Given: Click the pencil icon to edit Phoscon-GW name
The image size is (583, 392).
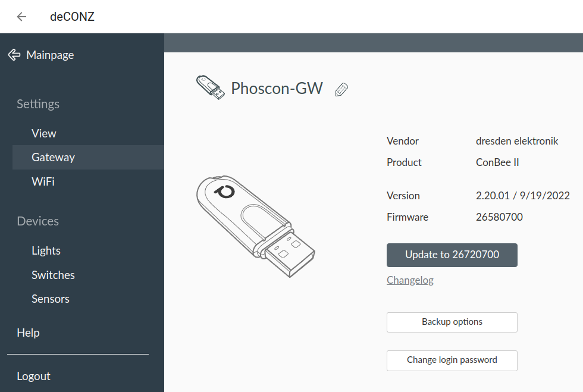Looking at the screenshot, I should click(x=341, y=89).
